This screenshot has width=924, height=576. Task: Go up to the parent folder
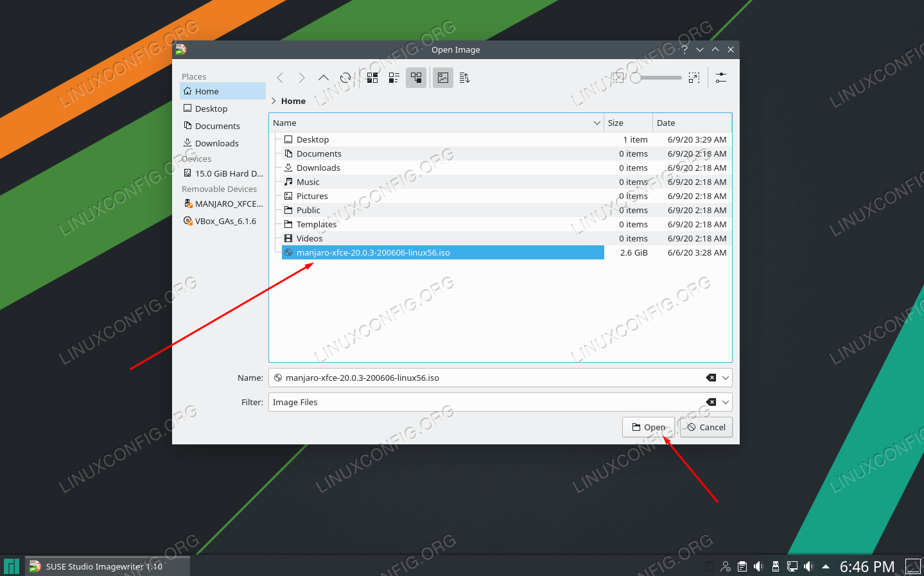(324, 78)
